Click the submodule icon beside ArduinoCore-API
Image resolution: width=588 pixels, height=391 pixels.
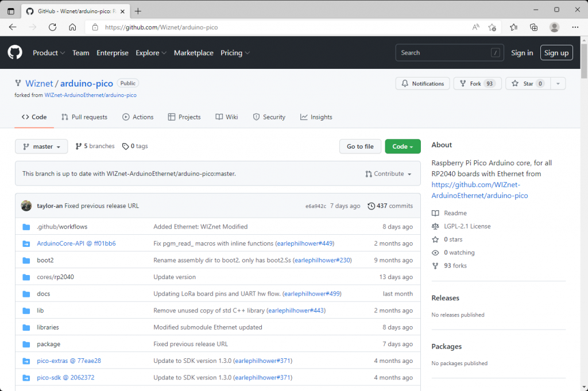26,243
